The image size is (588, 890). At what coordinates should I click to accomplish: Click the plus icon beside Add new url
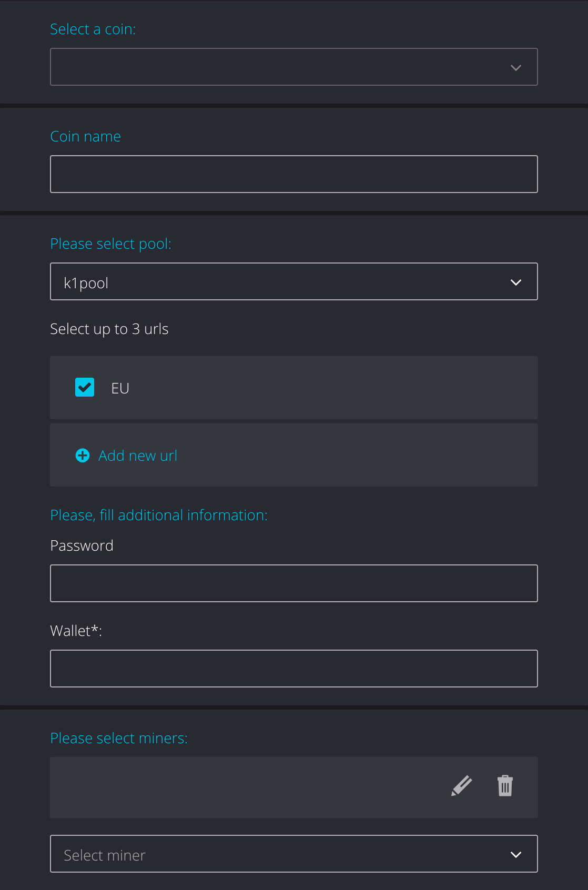click(83, 456)
